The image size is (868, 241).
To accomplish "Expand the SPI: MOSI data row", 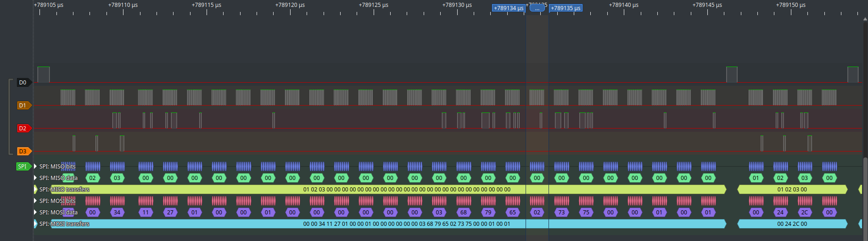I will coord(35,213).
